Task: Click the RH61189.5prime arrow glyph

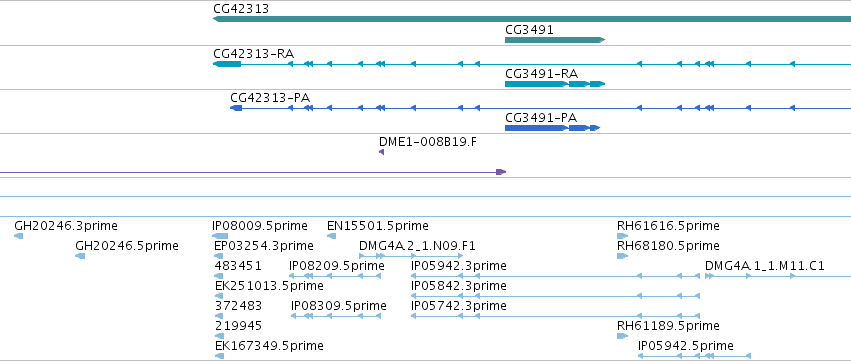Action: 623,336
